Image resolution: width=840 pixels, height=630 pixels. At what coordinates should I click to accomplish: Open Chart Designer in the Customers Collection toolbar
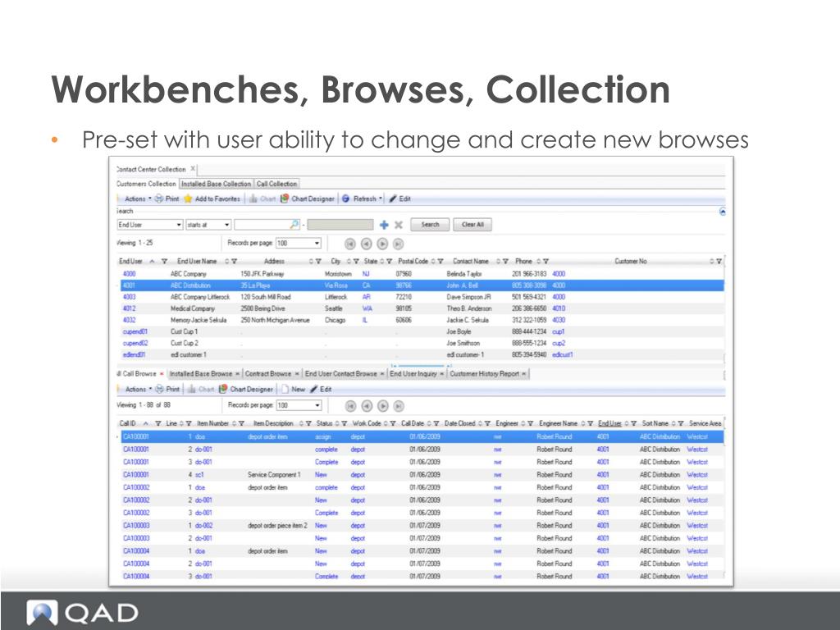click(308, 199)
